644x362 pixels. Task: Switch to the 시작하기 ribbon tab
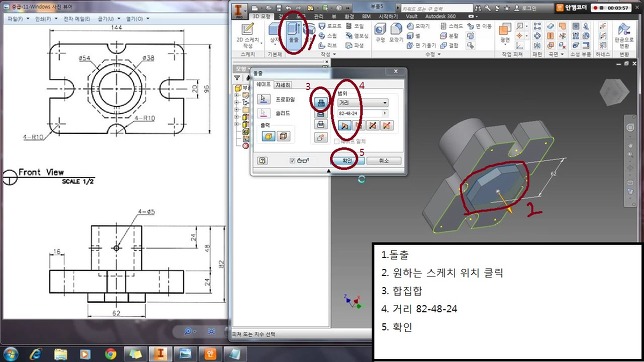[388, 16]
